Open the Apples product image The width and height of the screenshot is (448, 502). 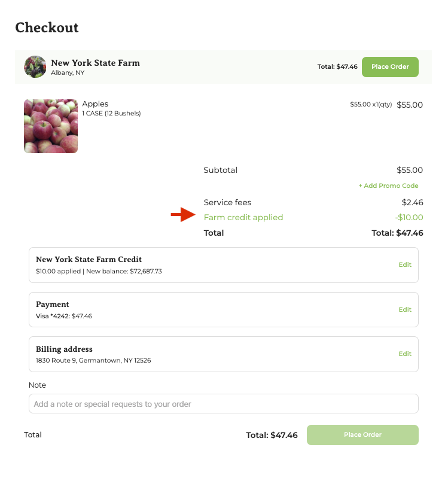click(51, 126)
